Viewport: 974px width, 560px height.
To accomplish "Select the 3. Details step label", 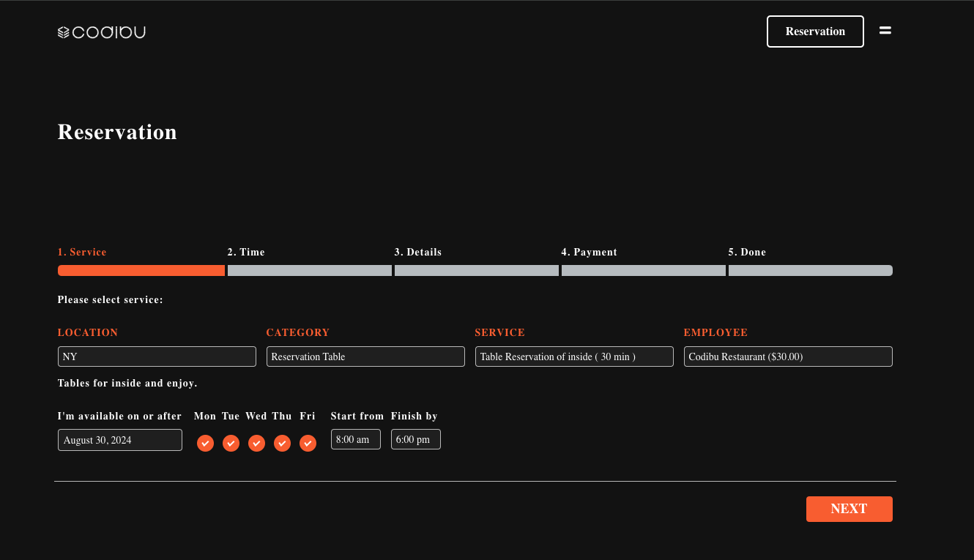I will click(x=417, y=252).
